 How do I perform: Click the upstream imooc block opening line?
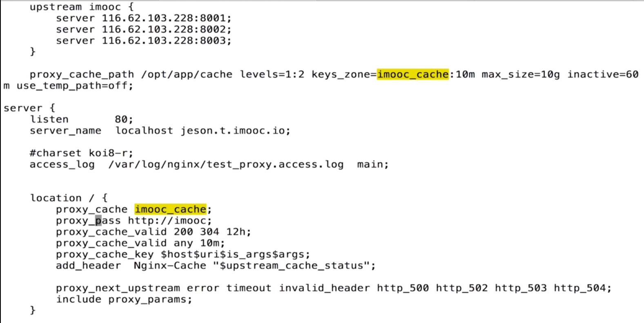pos(81,7)
